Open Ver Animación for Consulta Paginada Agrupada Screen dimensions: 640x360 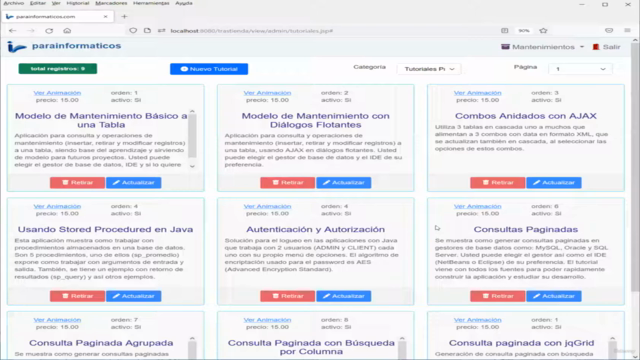(x=57, y=320)
